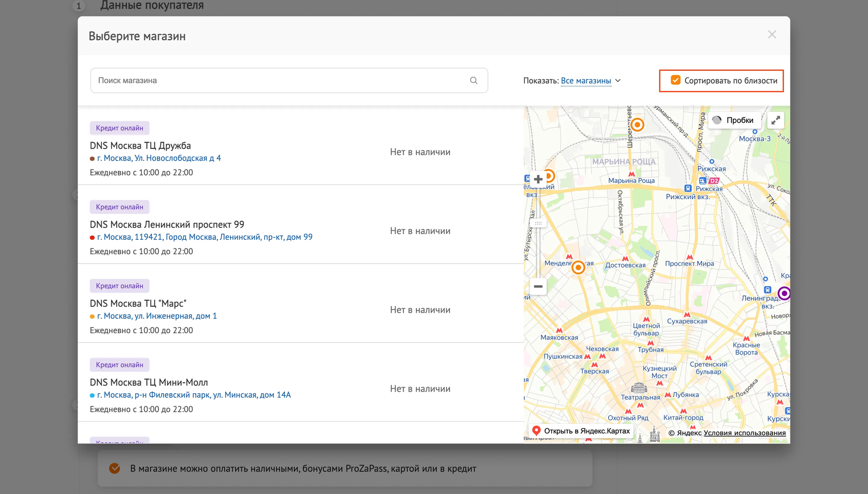Click Проспект Мира metro label on map
The width and height of the screenshot is (868, 494).
[x=689, y=264]
